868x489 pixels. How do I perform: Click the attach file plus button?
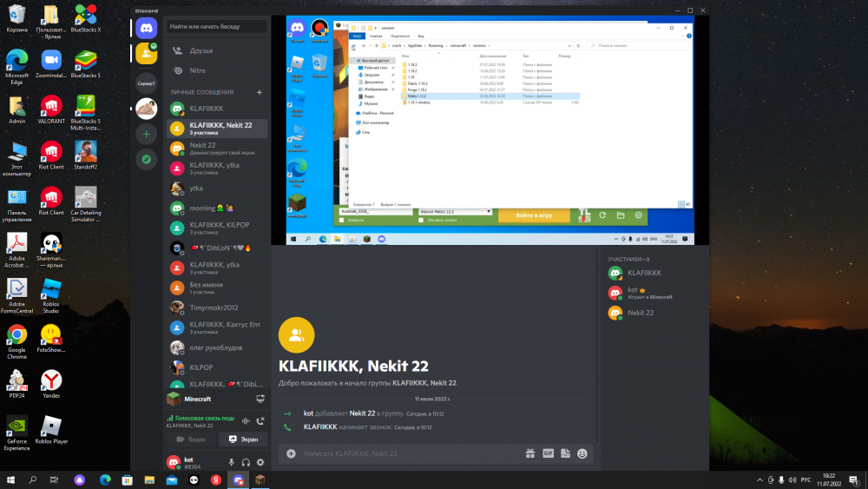coord(291,453)
